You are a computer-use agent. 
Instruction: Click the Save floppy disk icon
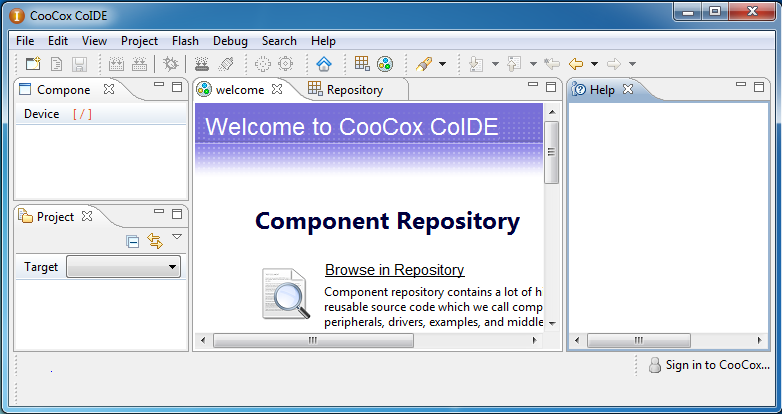(79, 64)
